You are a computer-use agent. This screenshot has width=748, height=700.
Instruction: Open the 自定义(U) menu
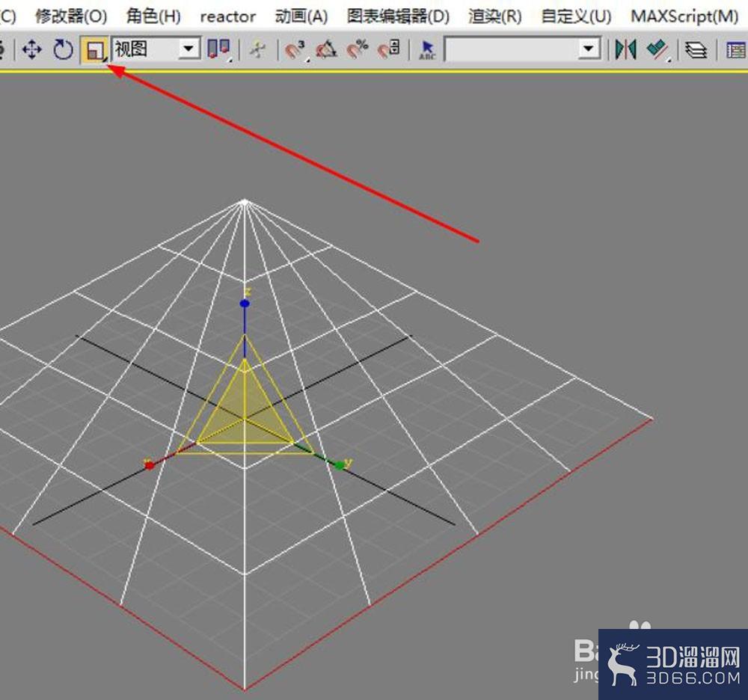click(x=576, y=16)
